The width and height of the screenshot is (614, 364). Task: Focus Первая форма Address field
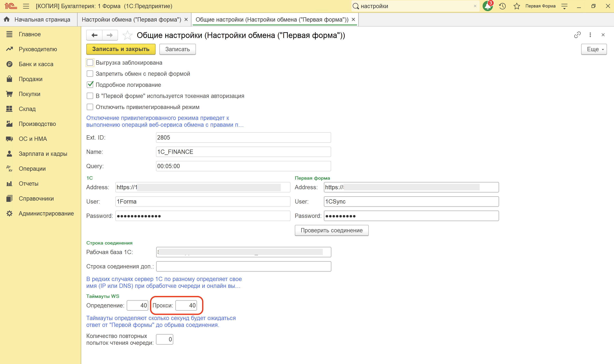(411, 187)
